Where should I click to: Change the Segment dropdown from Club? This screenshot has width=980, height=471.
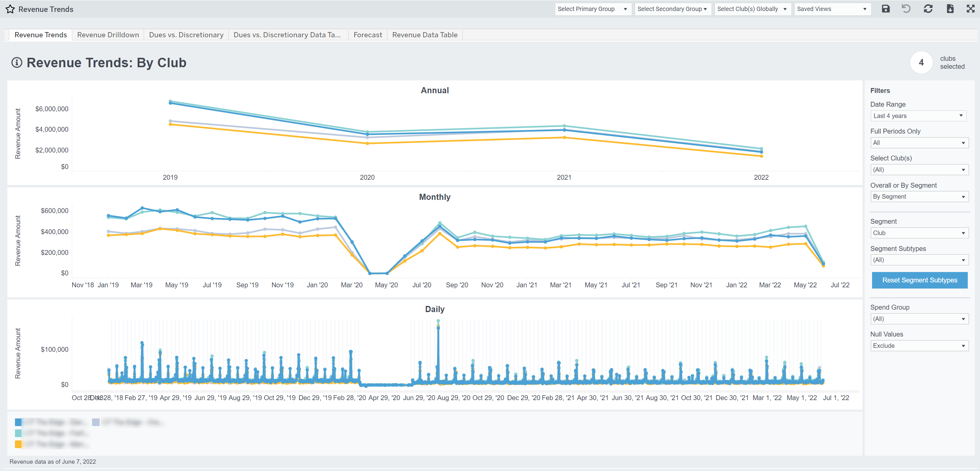pyautogui.click(x=919, y=233)
